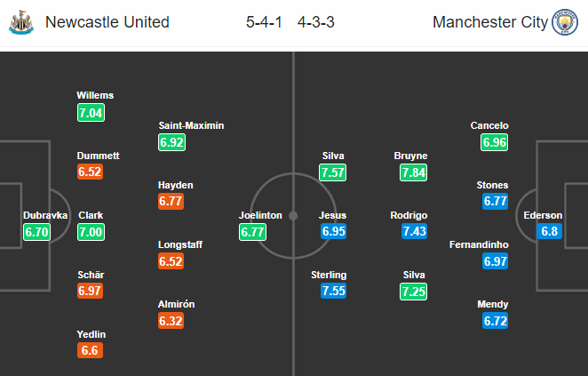Screen dimensions: 588x376
Task: Click Yedlin's 6.6 rating badge
Action: pyautogui.click(x=90, y=350)
